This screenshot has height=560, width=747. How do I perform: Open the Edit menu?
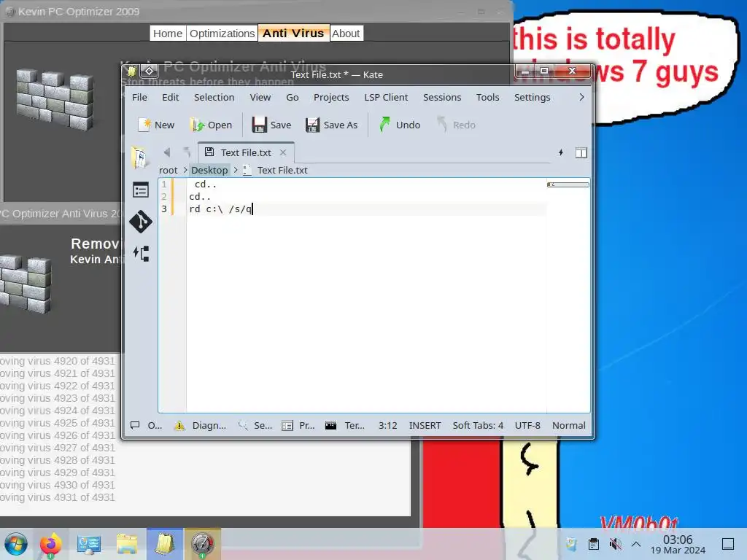(170, 97)
